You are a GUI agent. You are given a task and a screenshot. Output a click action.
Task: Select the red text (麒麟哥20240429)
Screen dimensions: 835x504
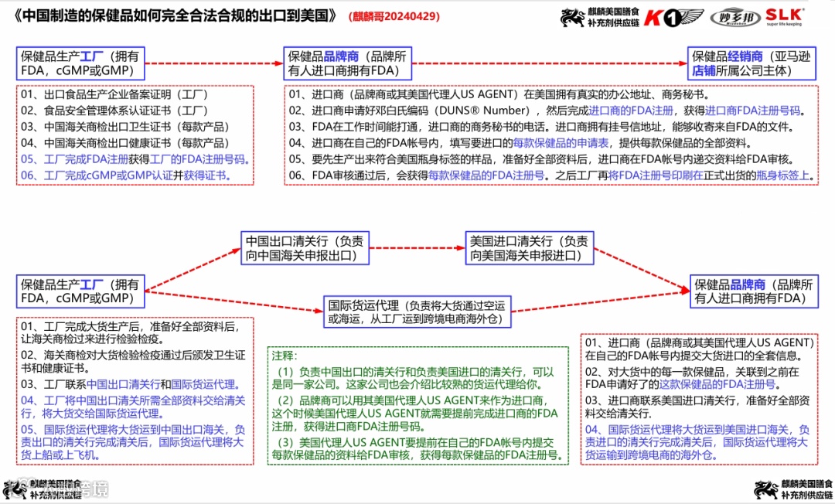coord(394,16)
